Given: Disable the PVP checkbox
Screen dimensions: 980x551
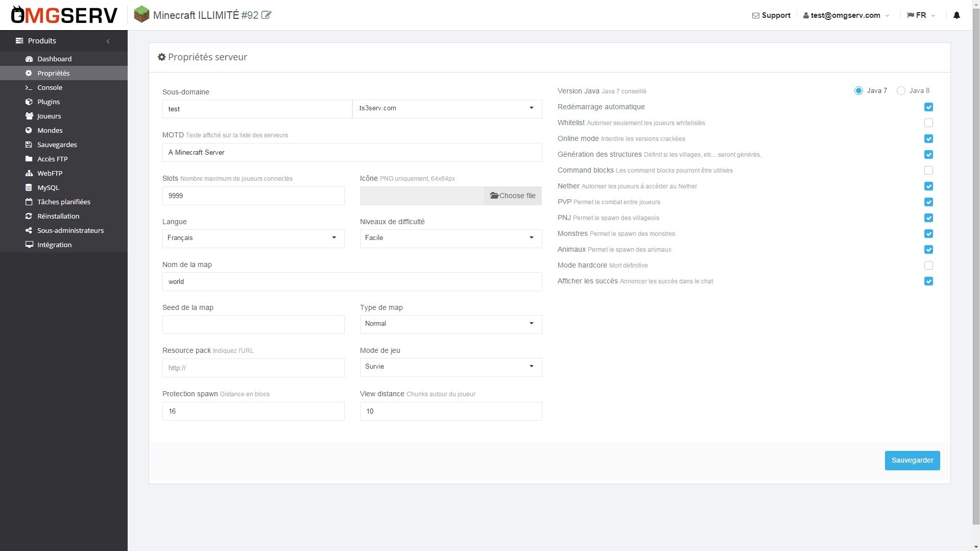Looking at the screenshot, I should (928, 202).
